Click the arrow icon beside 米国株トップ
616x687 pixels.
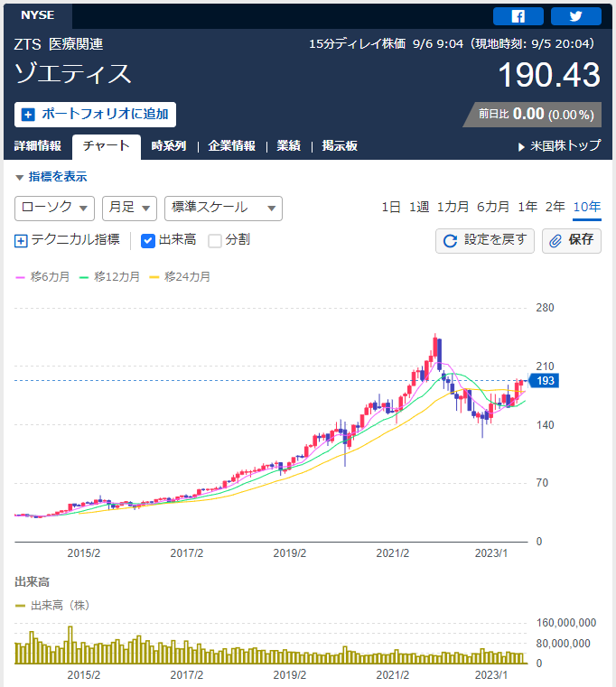pos(521,147)
